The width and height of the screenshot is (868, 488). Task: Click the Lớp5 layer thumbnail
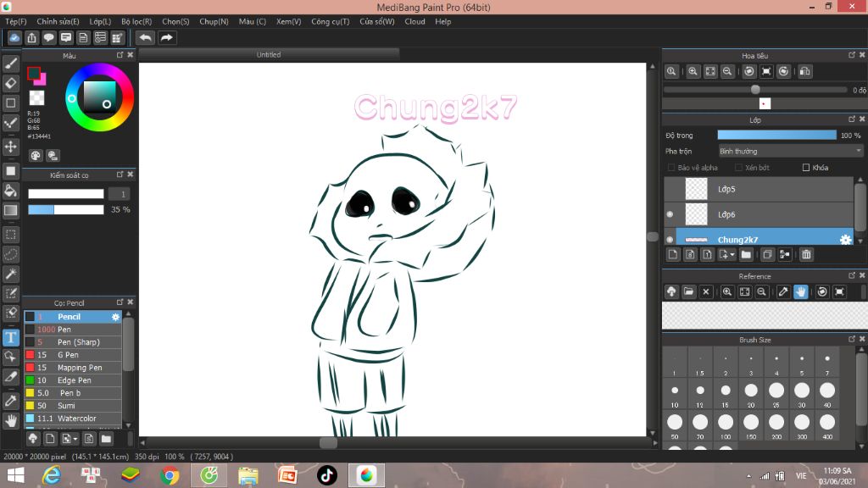pyautogui.click(x=697, y=189)
